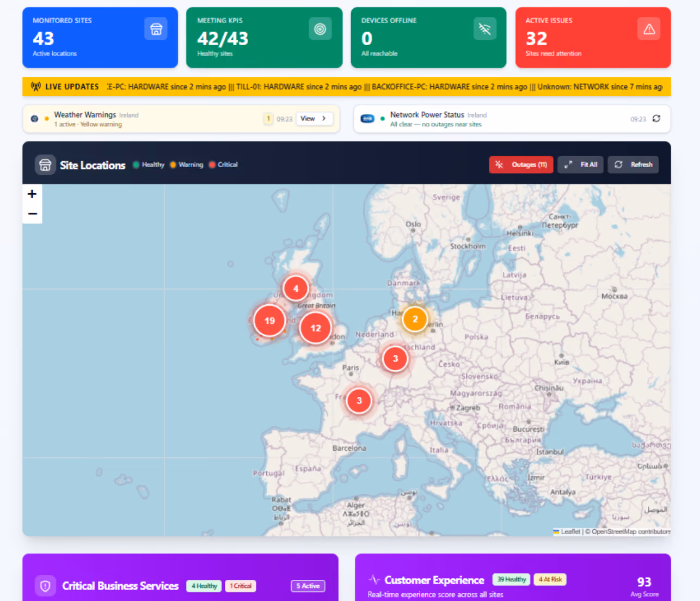
Task: Click the 39 Healthy experience badge
Action: point(511,579)
